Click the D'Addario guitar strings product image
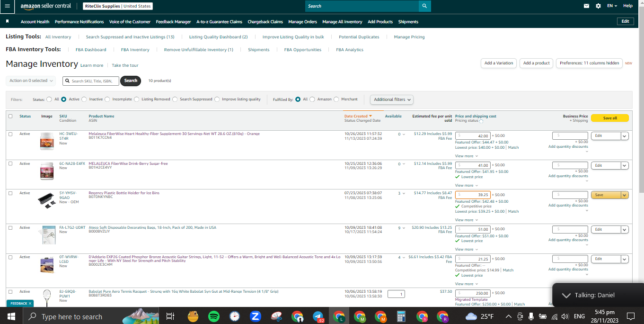 pos(47,265)
